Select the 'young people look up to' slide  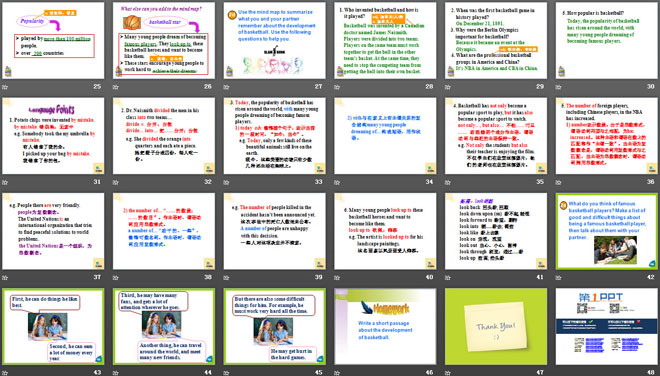(385, 231)
